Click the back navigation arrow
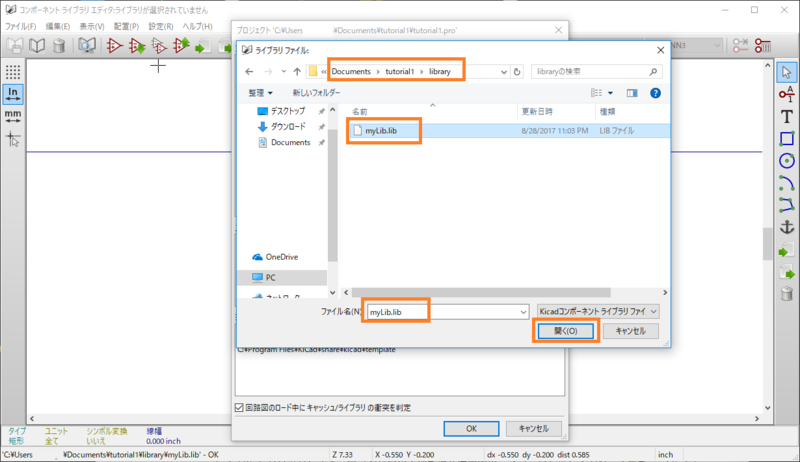Viewport: 800px width, 462px height. [249, 71]
